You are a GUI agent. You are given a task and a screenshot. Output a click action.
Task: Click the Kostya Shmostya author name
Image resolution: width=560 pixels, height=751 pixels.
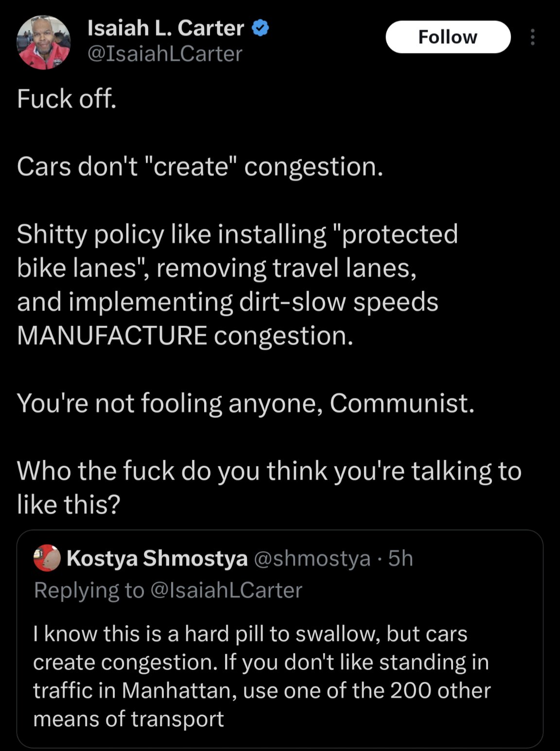(x=157, y=558)
